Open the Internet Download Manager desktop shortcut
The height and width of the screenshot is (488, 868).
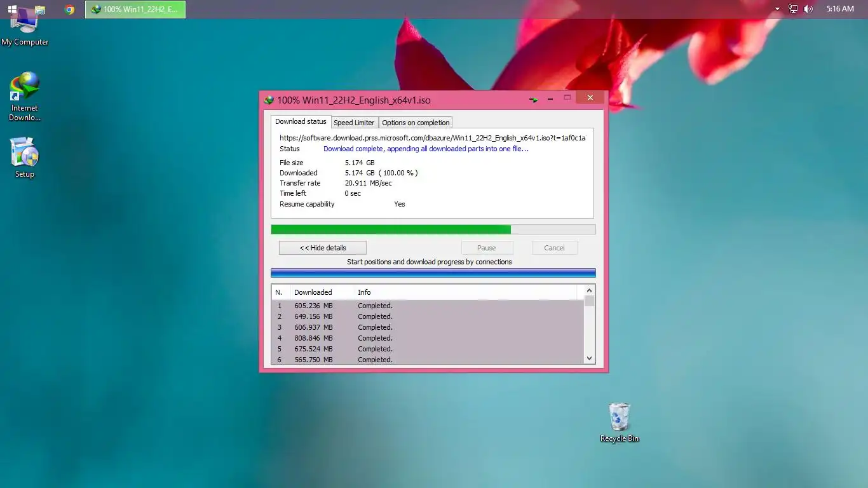tap(25, 97)
